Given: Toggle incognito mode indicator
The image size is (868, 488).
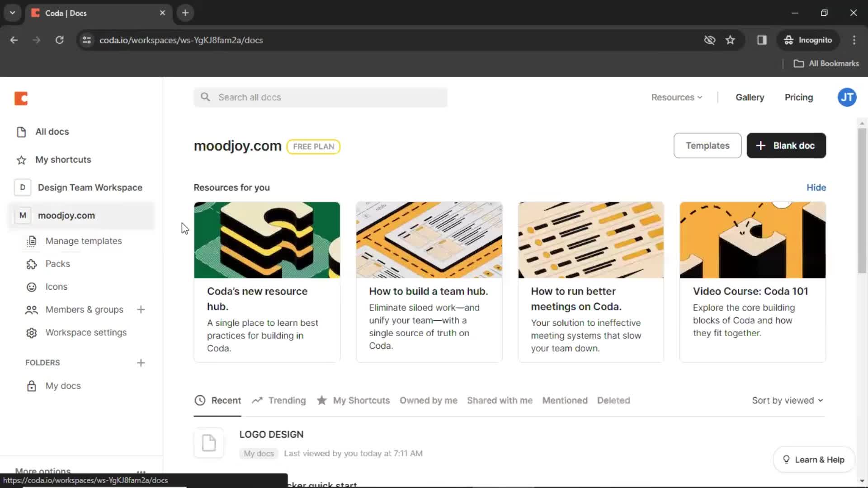Looking at the screenshot, I should (x=808, y=40).
